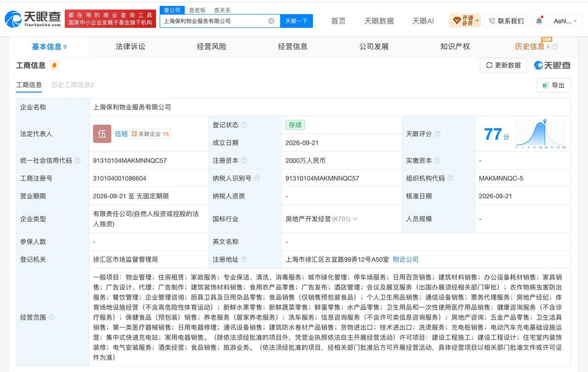Open the notification bell

(539, 21)
